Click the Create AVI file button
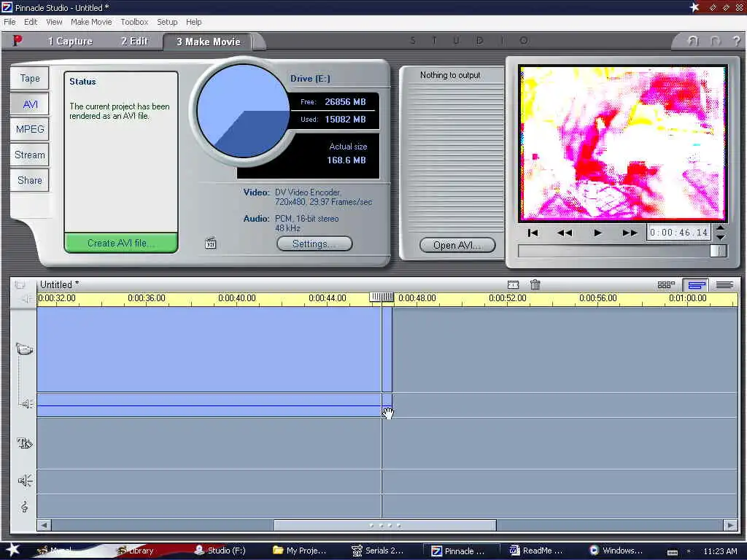Viewport: 747px width, 560px height. [x=121, y=243]
